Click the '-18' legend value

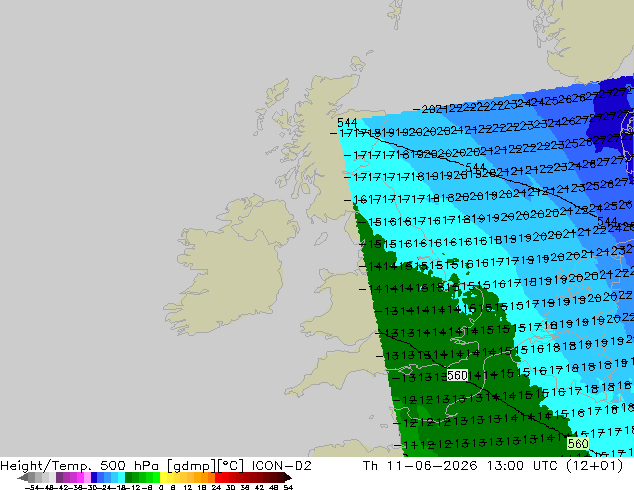118,487
